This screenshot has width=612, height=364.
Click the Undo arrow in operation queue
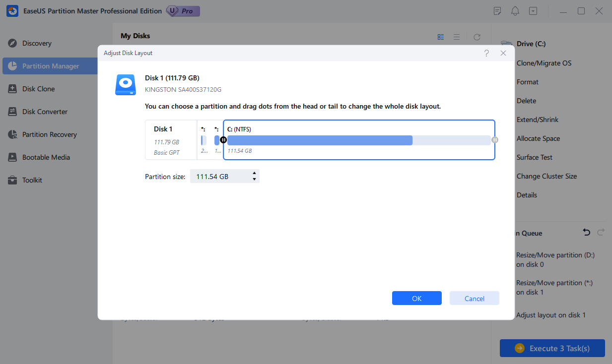pyautogui.click(x=586, y=233)
